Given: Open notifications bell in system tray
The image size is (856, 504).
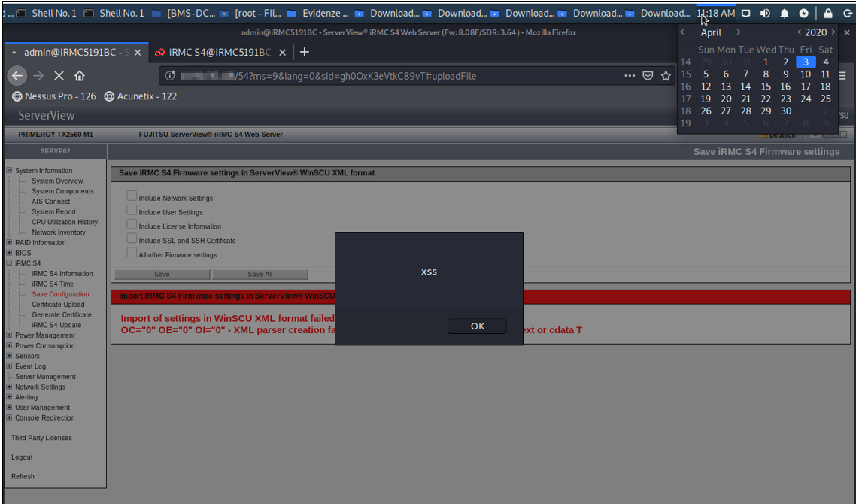Looking at the screenshot, I should pos(785,13).
